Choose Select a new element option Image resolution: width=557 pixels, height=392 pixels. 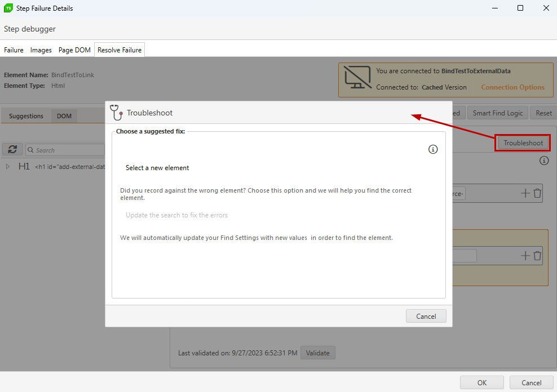coord(157,168)
